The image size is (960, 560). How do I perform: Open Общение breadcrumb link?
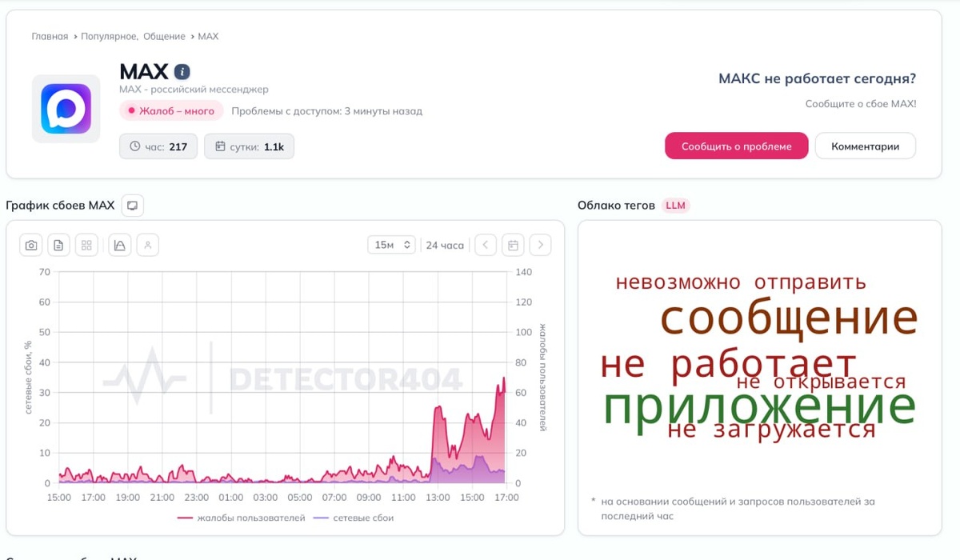click(164, 37)
